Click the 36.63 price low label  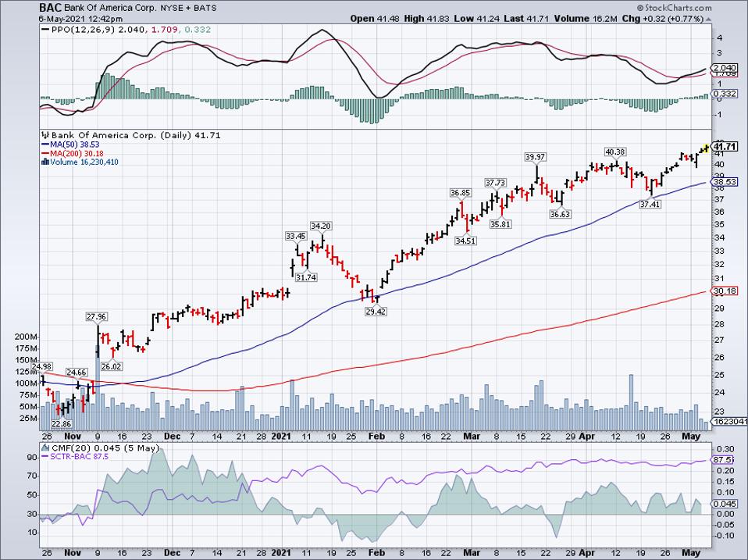tap(560, 214)
